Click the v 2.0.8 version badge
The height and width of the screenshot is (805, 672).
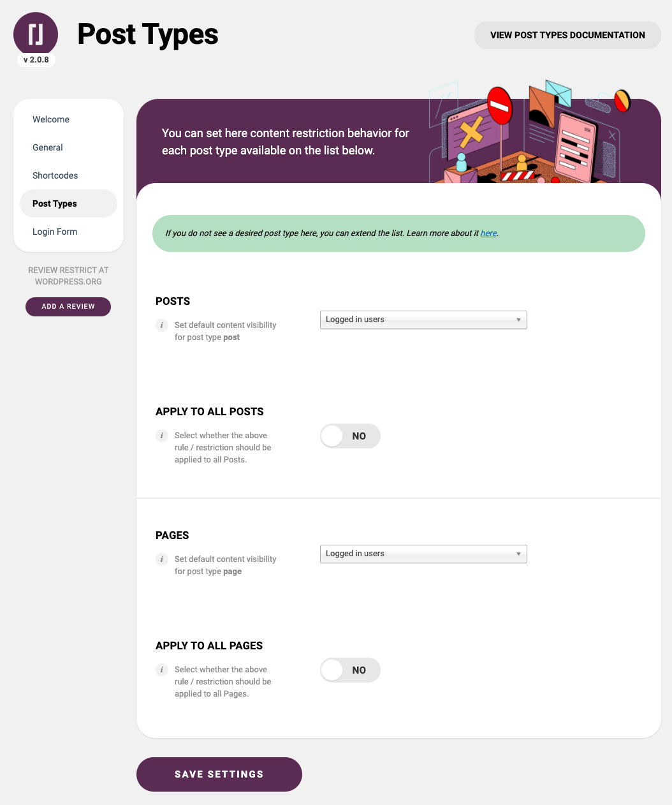click(x=36, y=60)
